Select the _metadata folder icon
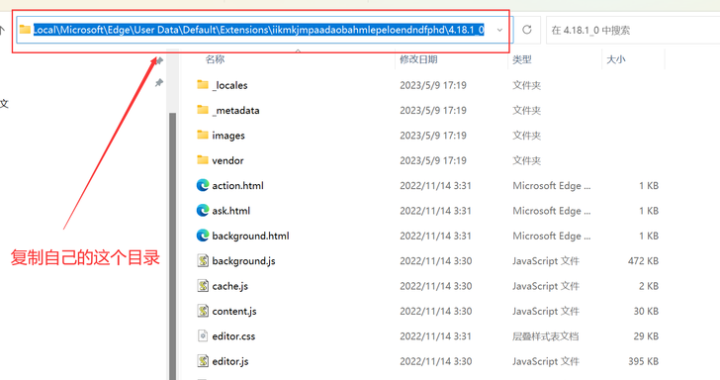The width and height of the screenshot is (720, 380). (202, 110)
